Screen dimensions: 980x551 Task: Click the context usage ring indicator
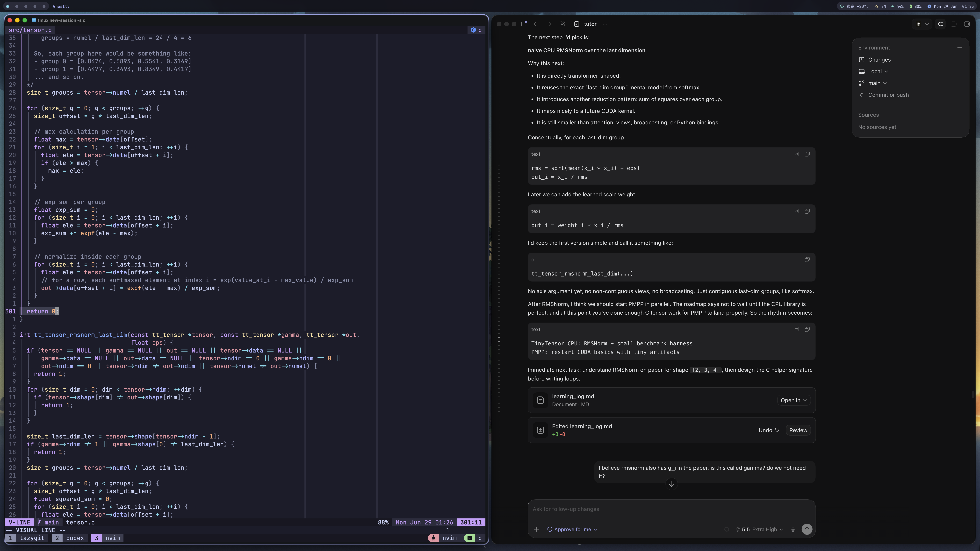pyautogui.click(x=727, y=529)
